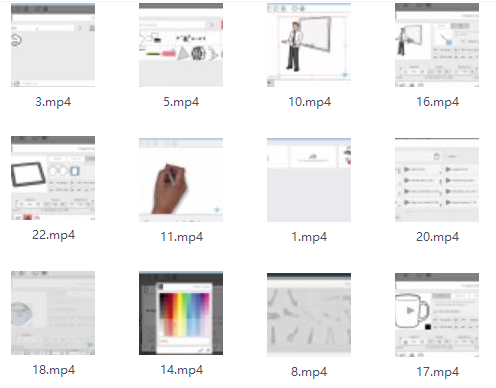This screenshot has height=388, width=496.
Task: Select the 20.mp4 audio list thumbnail
Action: coord(437,180)
